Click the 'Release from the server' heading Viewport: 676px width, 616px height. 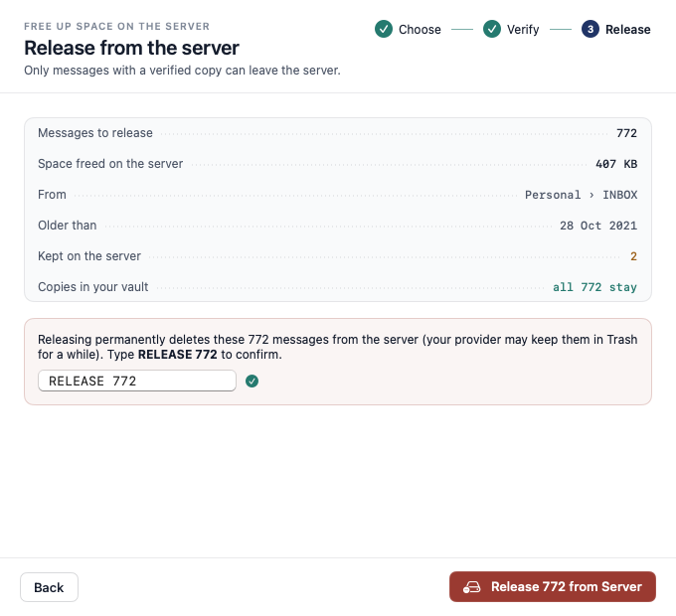point(131,48)
